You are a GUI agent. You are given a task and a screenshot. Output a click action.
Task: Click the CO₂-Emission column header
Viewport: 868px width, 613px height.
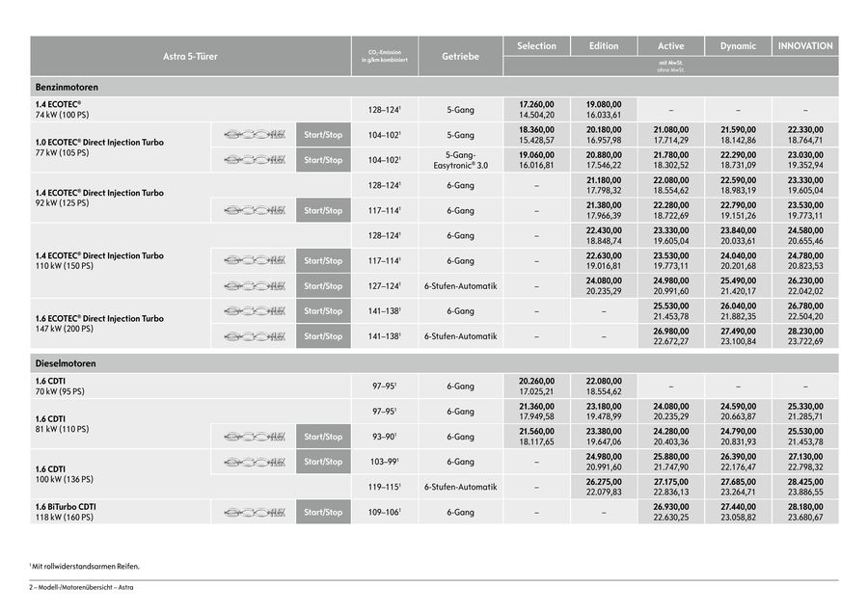pos(385,57)
